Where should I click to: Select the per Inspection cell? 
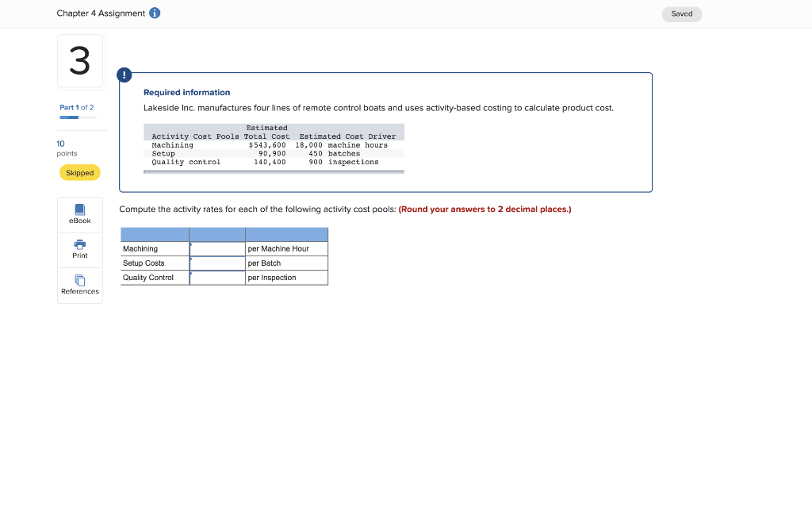pos(285,277)
